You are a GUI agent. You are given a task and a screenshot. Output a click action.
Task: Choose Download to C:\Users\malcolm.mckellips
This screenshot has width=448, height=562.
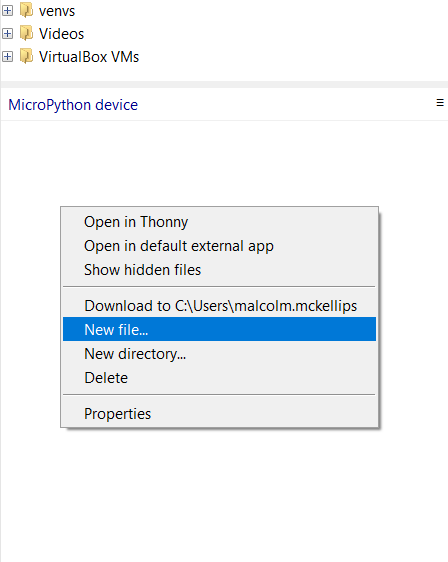click(x=219, y=306)
